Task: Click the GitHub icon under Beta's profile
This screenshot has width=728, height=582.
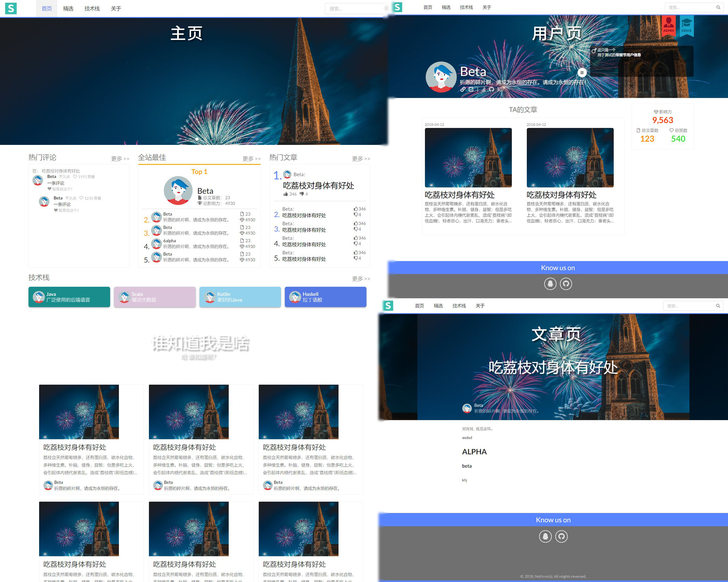Action: click(492, 89)
